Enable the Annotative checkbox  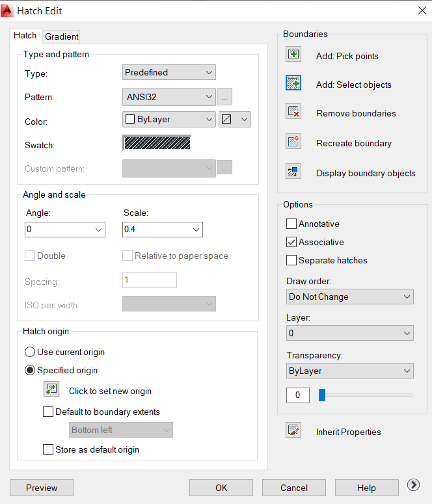point(291,224)
